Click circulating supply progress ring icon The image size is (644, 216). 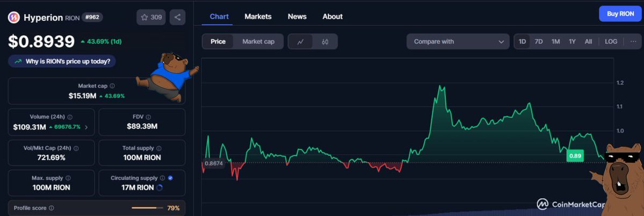pyautogui.click(x=160, y=188)
